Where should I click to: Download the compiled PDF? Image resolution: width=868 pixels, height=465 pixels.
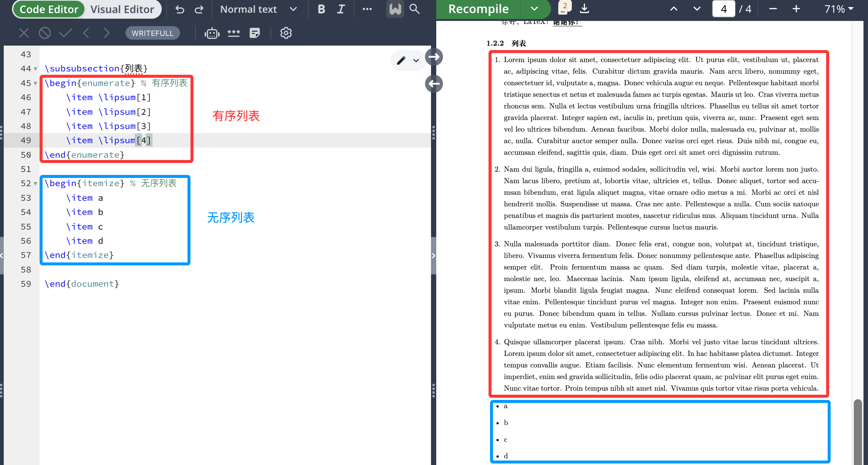(585, 9)
